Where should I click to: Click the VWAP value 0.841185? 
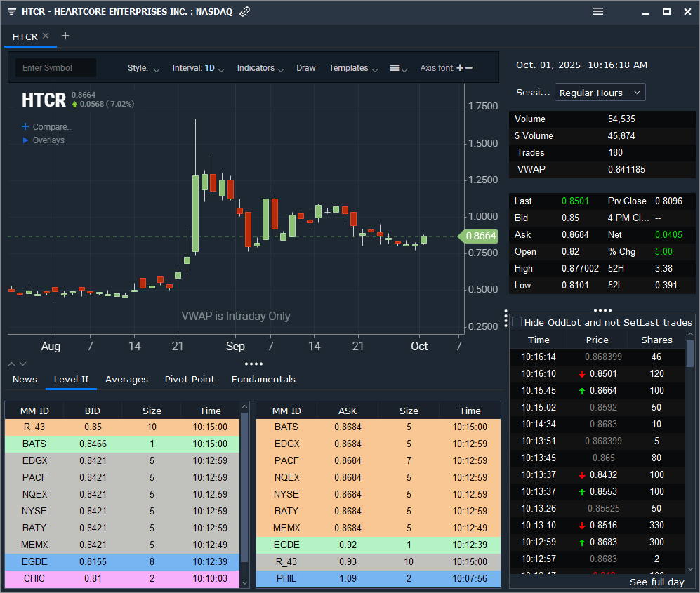click(x=626, y=170)
